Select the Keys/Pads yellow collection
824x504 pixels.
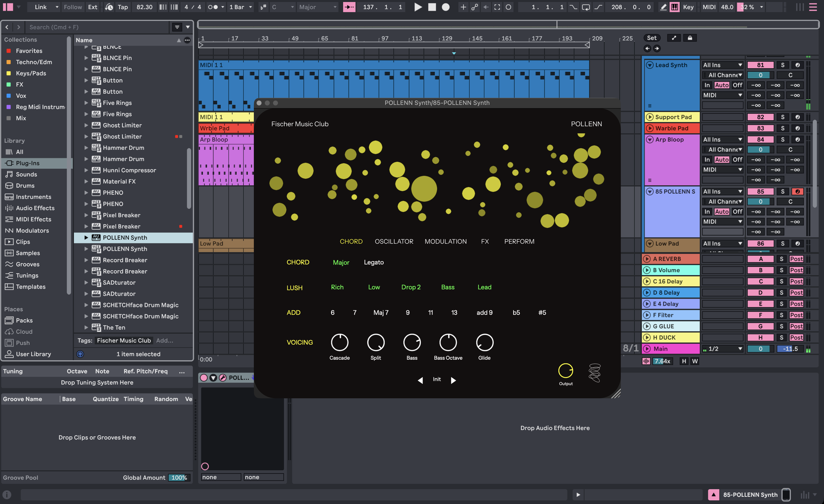pos(31,73)
